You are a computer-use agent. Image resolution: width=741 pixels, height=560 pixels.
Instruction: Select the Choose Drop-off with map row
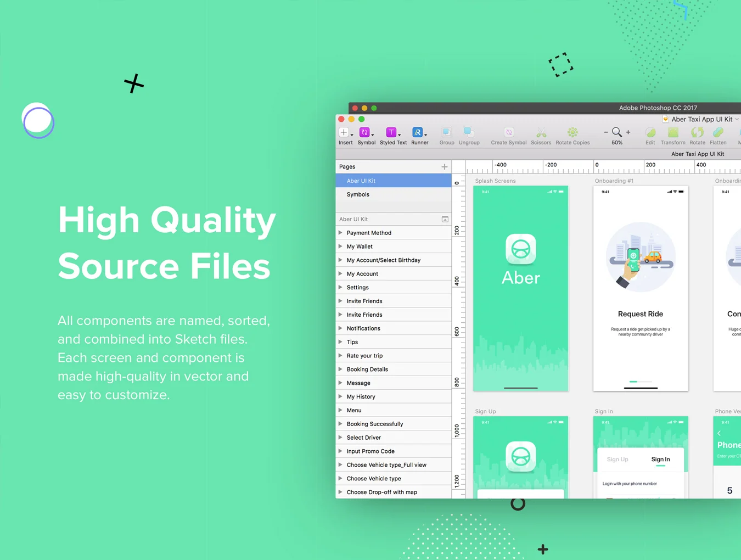394,492
